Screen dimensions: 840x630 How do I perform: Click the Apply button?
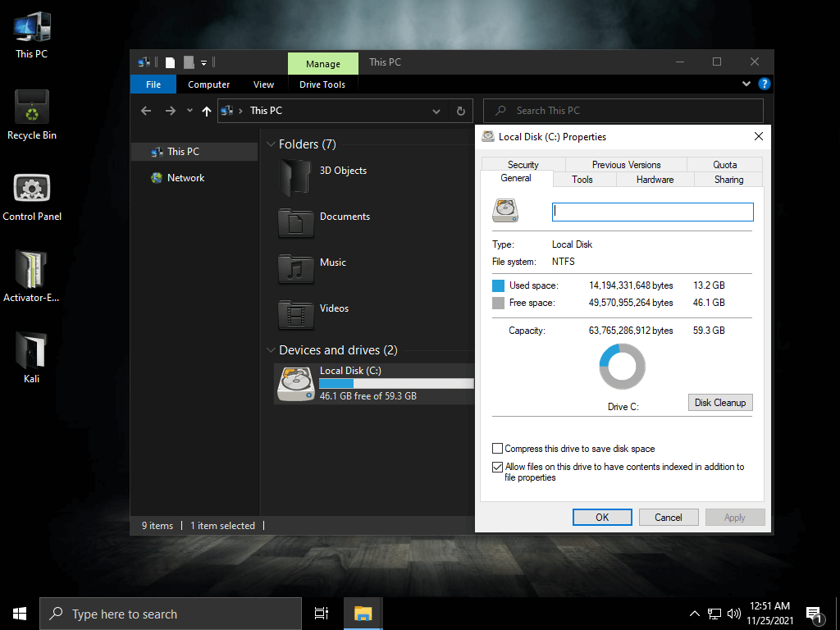pos(735,517)
